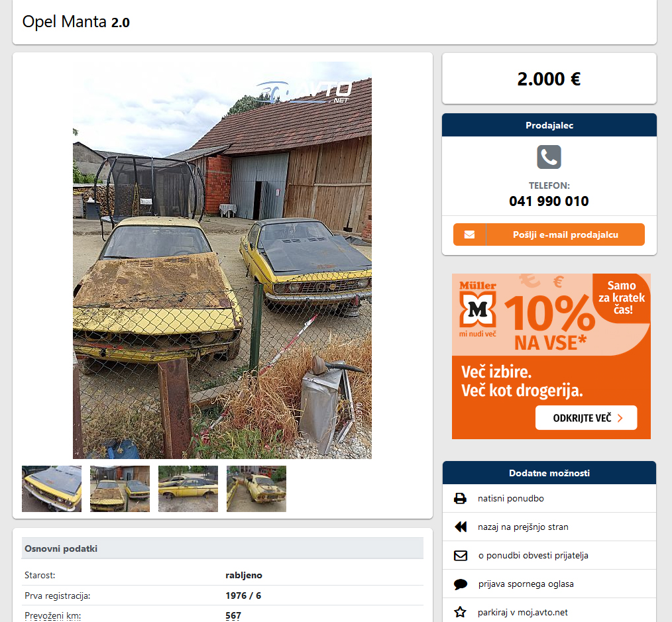Show third thumbnail with the car's side view
The width and height of the screenshot is (672, 622).
point(188,489)
